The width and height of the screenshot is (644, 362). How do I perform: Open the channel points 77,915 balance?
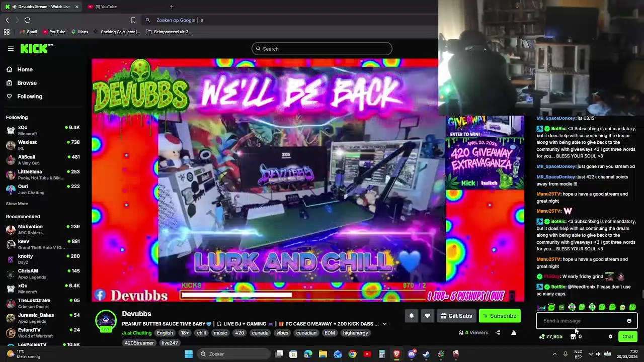coord(551,336)
